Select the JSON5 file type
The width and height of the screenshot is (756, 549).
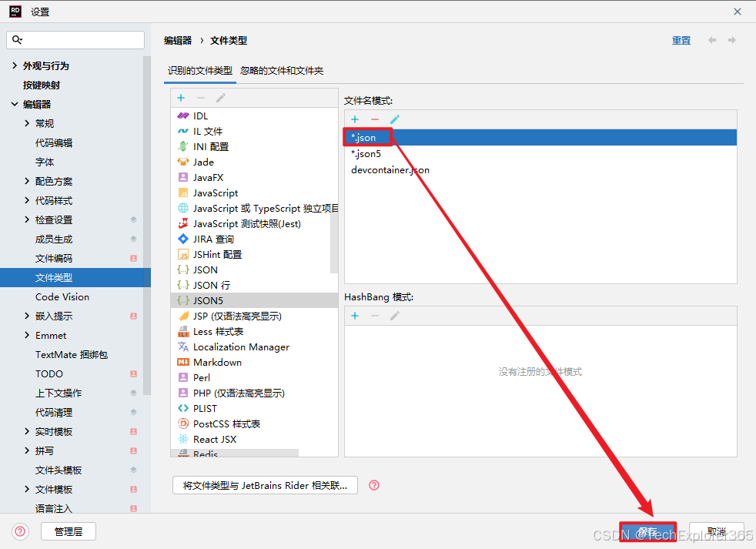pos(253,300)
